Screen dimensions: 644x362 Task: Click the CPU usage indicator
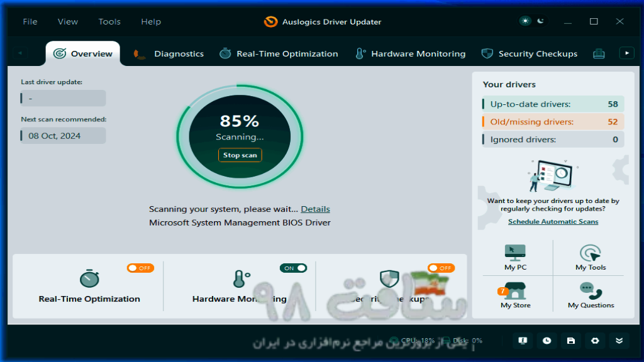point(413,341)
